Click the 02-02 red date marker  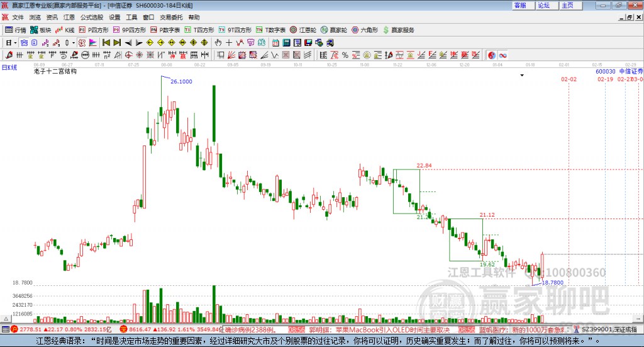click(569, 79)
